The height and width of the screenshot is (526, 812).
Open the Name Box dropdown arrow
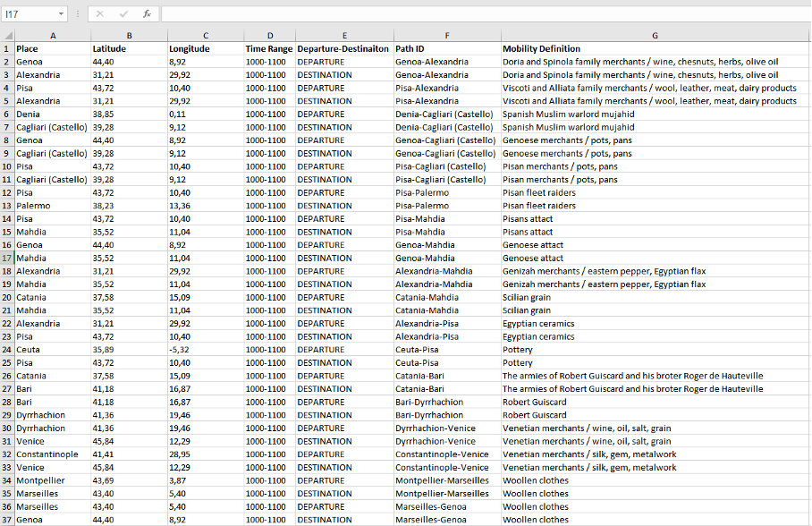pyautogui.click(x=61, y=14)
